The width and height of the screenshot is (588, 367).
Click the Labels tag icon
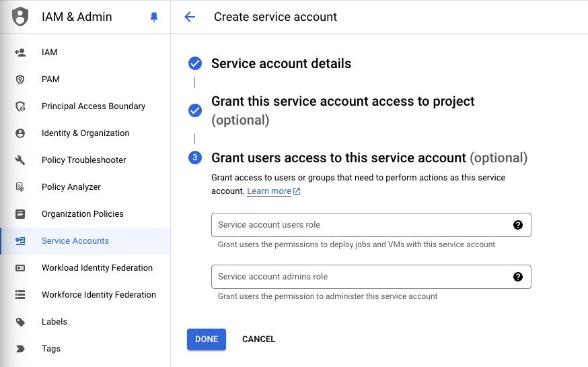(x=20, y=322)
